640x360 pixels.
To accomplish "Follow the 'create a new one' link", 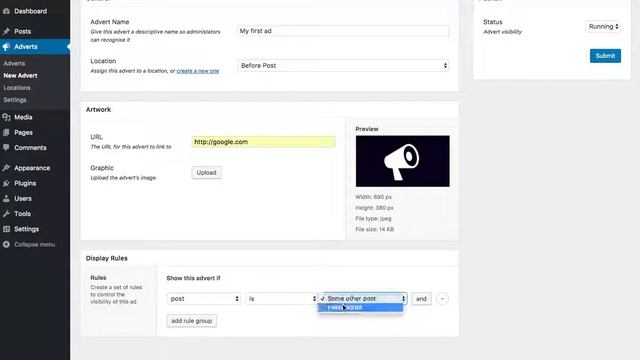I will click(x=198, y=71).
